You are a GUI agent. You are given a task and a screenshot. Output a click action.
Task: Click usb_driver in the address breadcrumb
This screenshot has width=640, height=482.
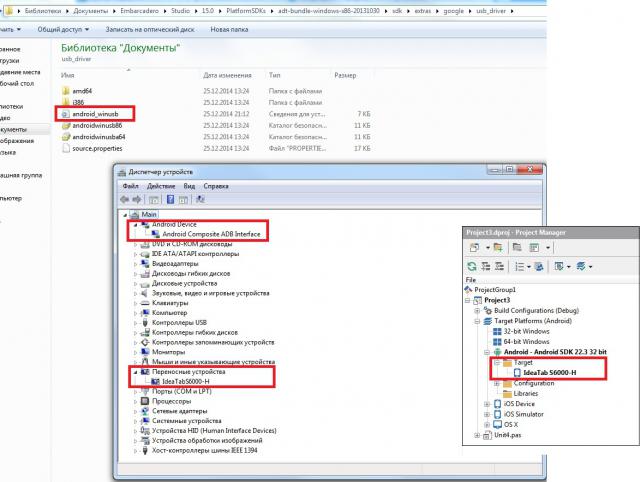(x=491, y=11)
